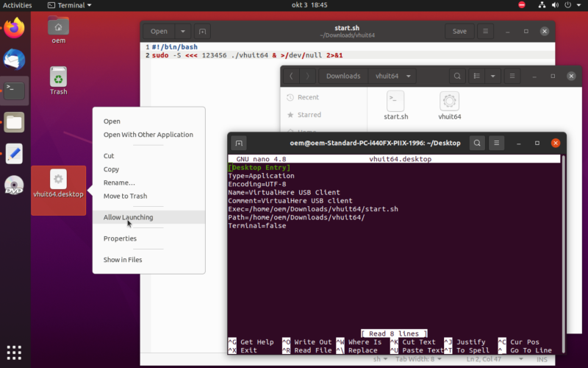588x368 pixels.
Task: Open the Files window hamburger menu
Action: [x=512, y=77]
